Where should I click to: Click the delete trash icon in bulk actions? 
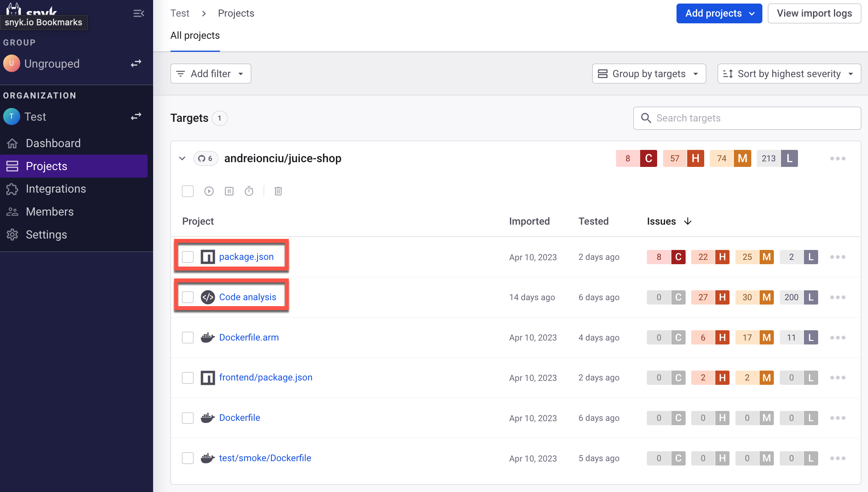pyautogui.click(x=278, y=191)
